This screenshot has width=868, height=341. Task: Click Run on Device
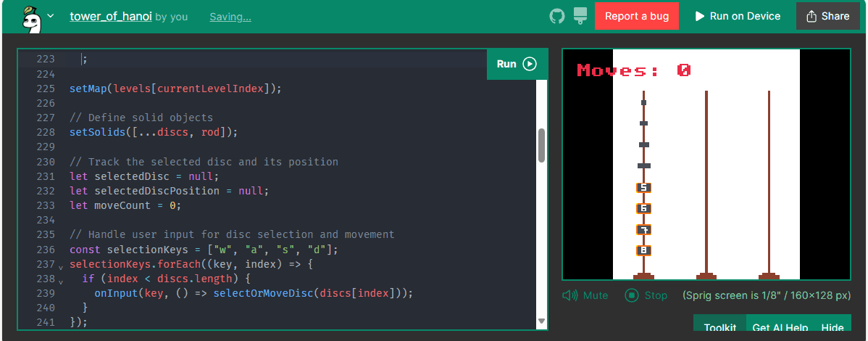point(738,16)
